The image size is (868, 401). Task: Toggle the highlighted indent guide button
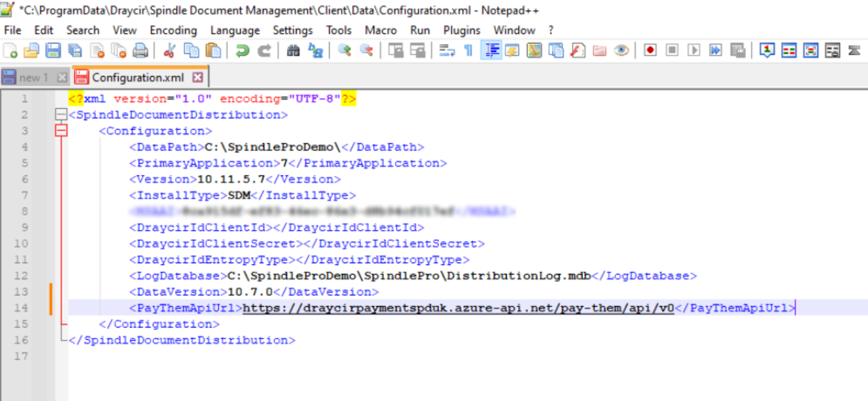point(491,50)
